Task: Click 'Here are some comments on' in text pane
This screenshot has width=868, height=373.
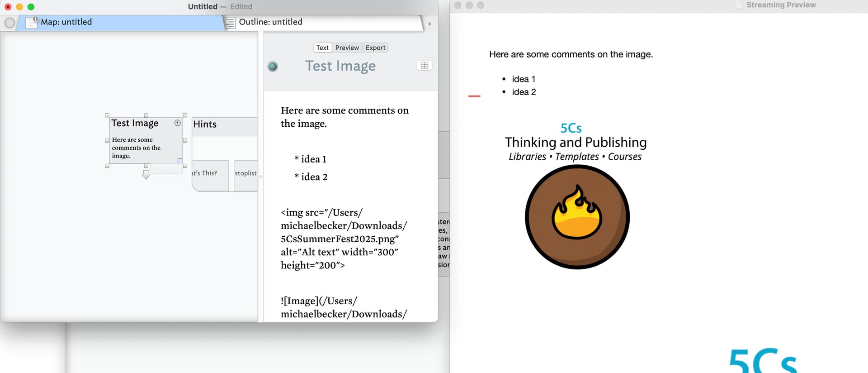Action: [x=344, y=110]
